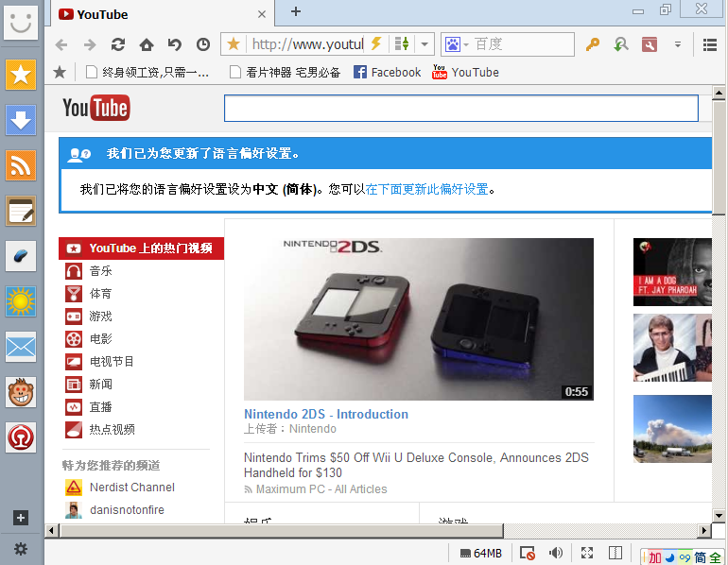The width and height of the screenshot is (728, 565).
Task: Click the bookmarks bar star icon
Action: pos(60,73)
